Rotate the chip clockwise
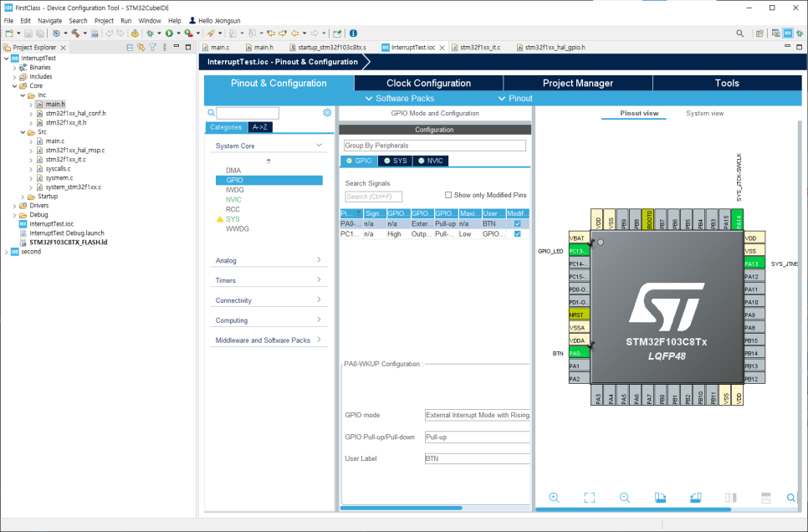The width and height of the screenshot is (808, 532). (x=660, y=498)
